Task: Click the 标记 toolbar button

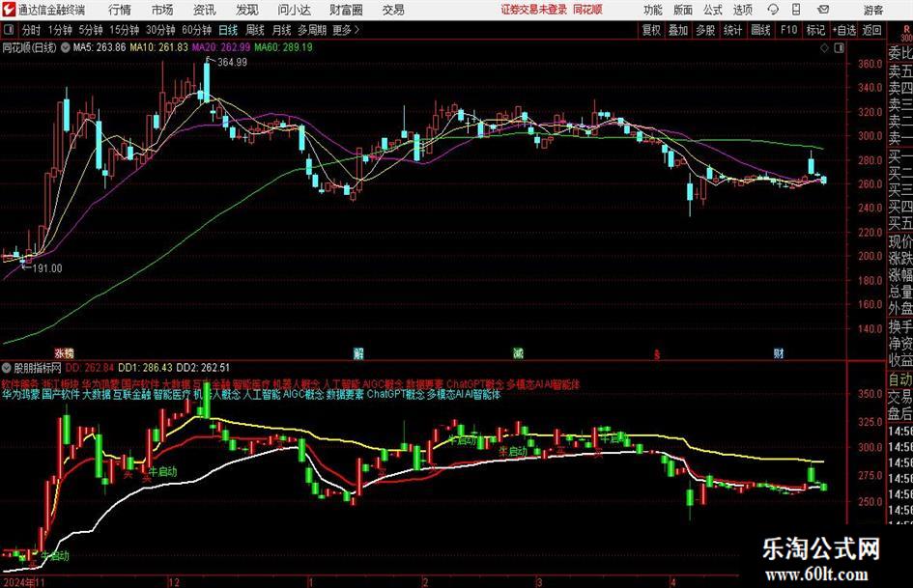Action: pos(815,30)
